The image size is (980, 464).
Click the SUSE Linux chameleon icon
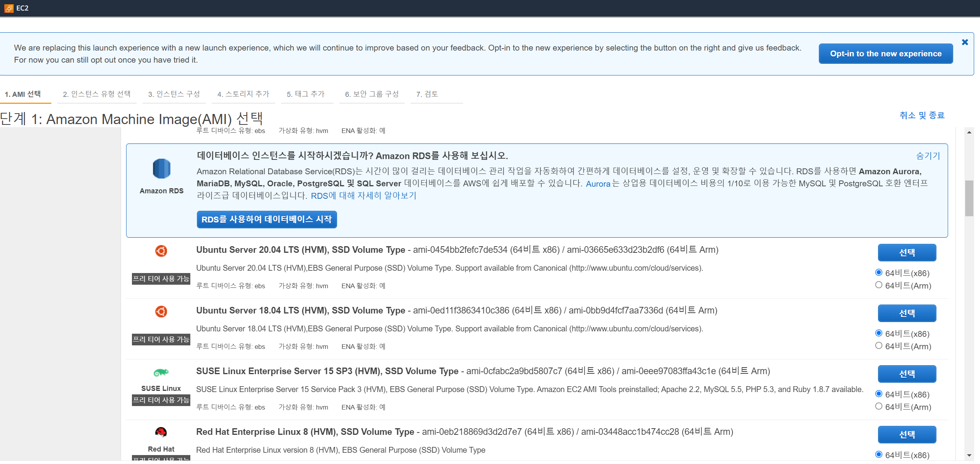(161, 373)
